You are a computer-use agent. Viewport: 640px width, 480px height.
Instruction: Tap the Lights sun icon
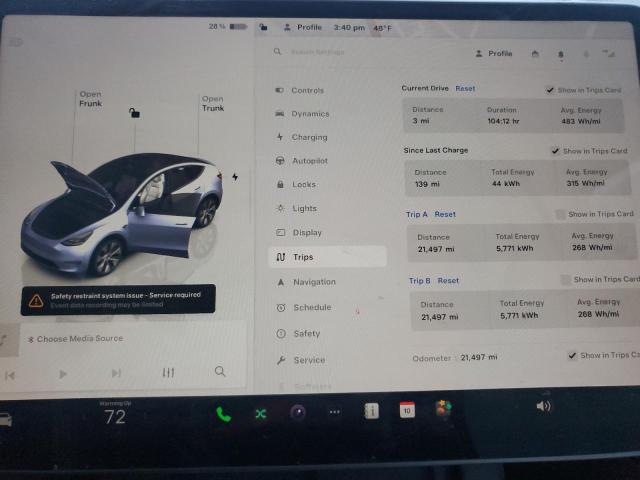point(280,208)
